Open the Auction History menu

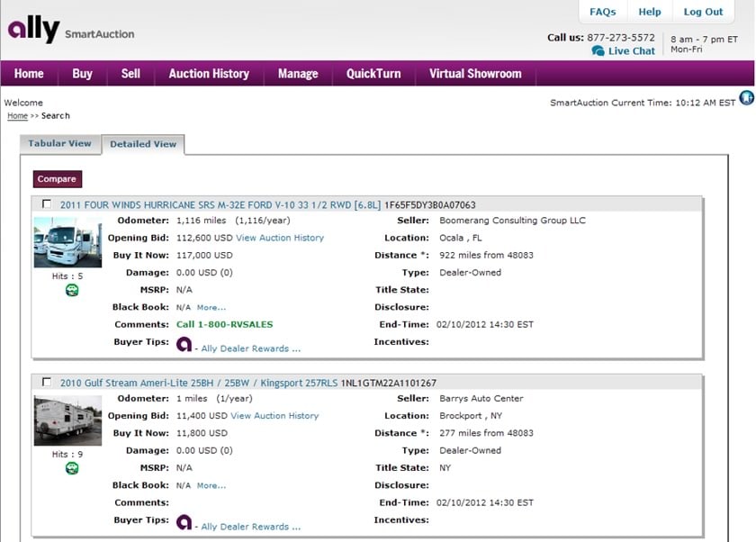(209, 74)
